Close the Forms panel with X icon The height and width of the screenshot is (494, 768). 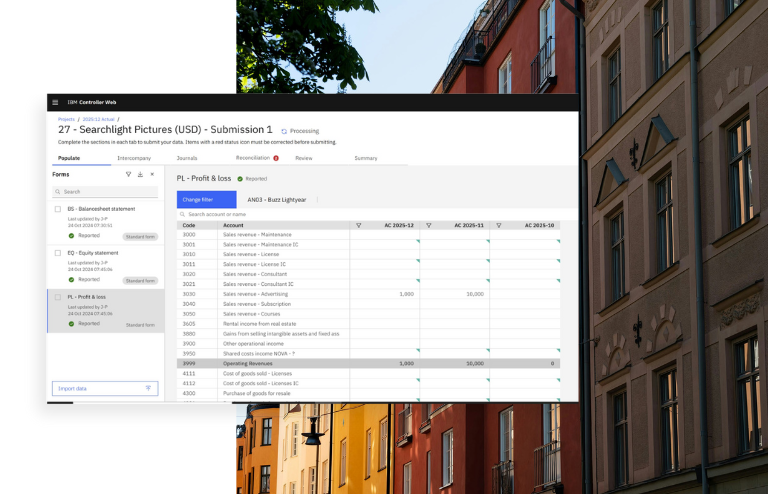152,174
